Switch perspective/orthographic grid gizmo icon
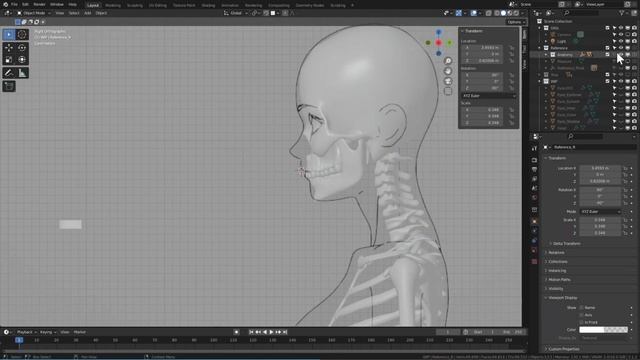 coord(448,91)
